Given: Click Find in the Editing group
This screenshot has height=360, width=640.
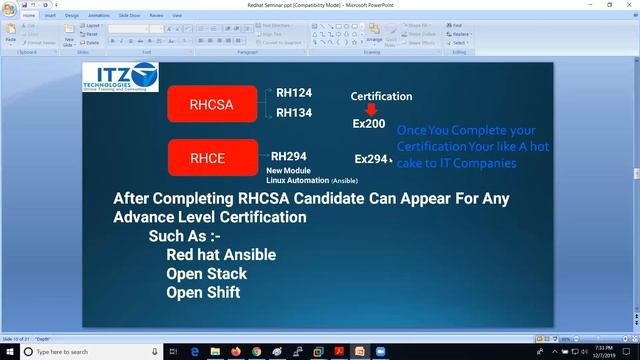Looking at the screenshot, I should point(454,25).
